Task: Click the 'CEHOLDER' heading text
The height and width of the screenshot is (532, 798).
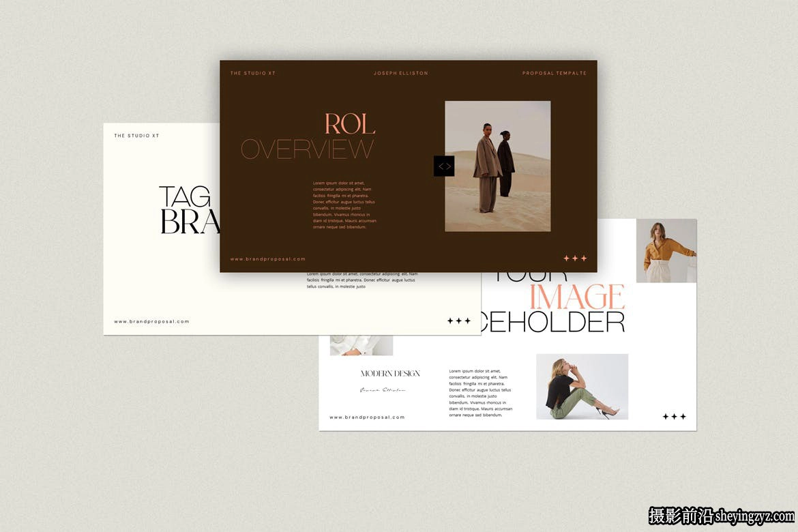Action: pyautogui.click(x=552, y=322)
